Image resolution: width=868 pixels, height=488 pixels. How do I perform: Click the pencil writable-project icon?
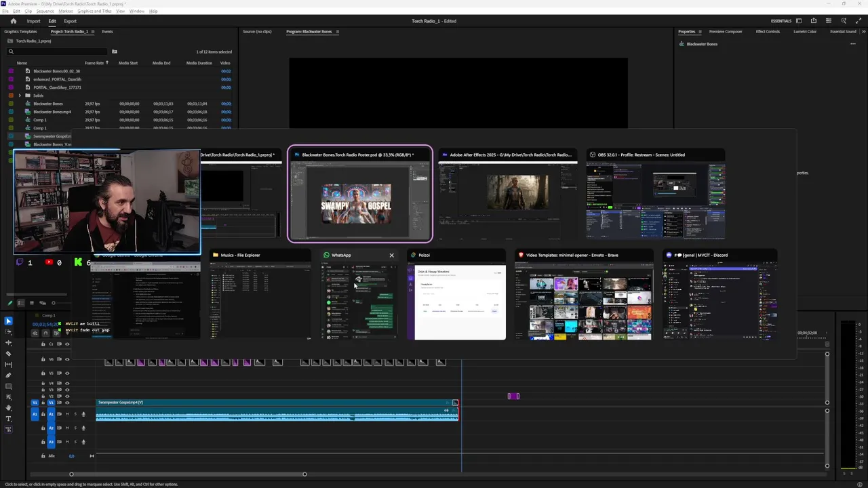pyautogui.click(x=9, y=303)
